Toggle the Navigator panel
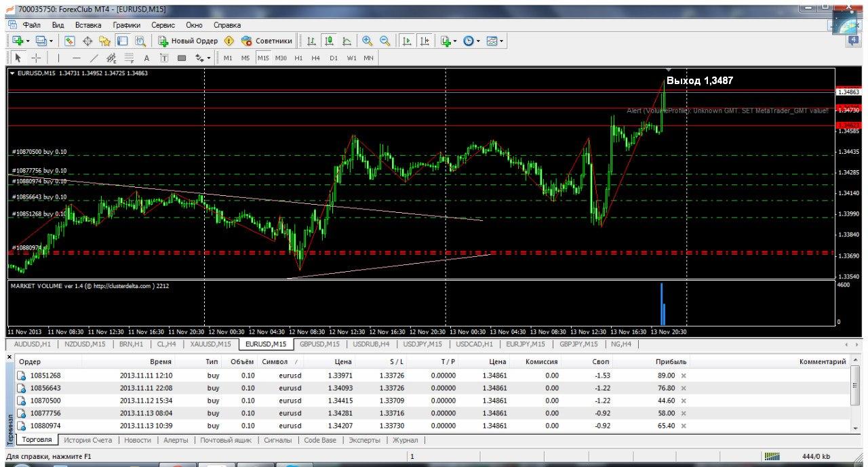This screenshot has width=868, height=467. click(105, 41)
